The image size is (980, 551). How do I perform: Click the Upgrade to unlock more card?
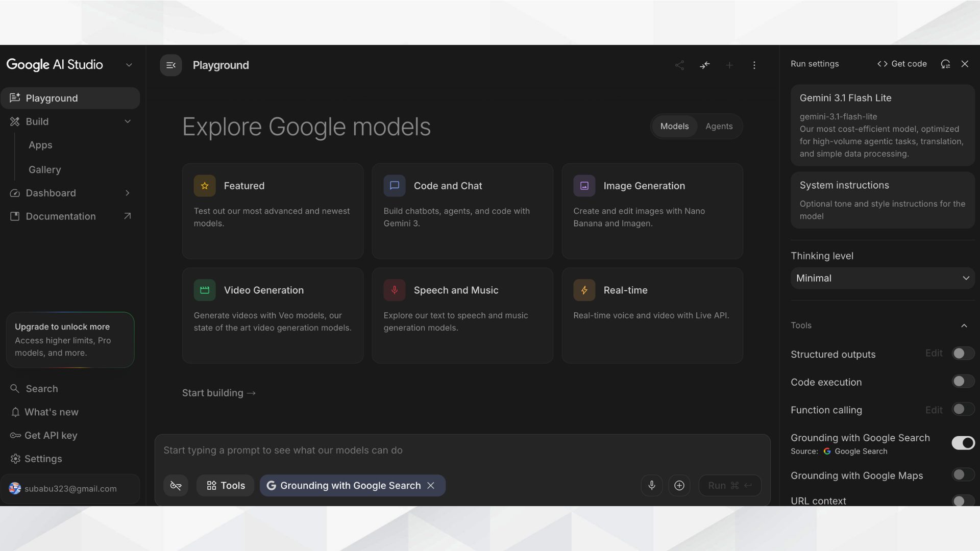coord(70,340)
